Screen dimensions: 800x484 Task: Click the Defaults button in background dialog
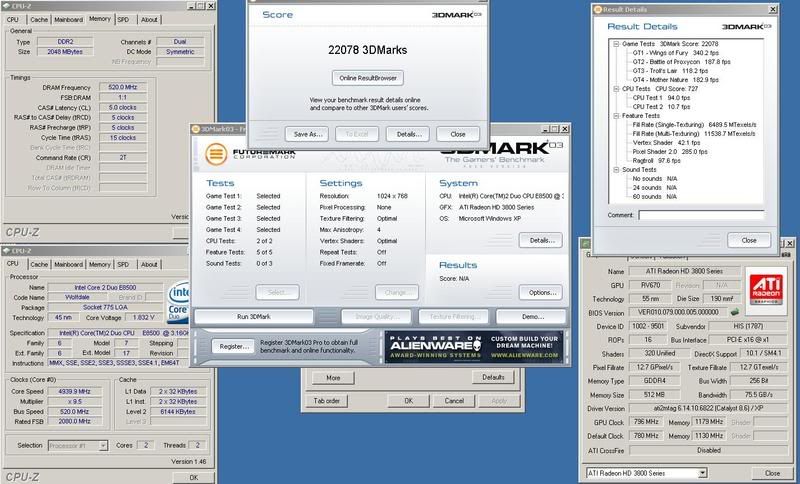tap(493, 377)
